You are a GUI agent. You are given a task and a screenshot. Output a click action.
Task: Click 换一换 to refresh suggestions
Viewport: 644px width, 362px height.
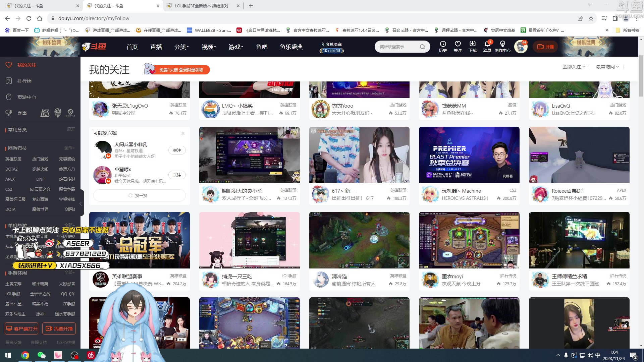[x=139, y=195]
